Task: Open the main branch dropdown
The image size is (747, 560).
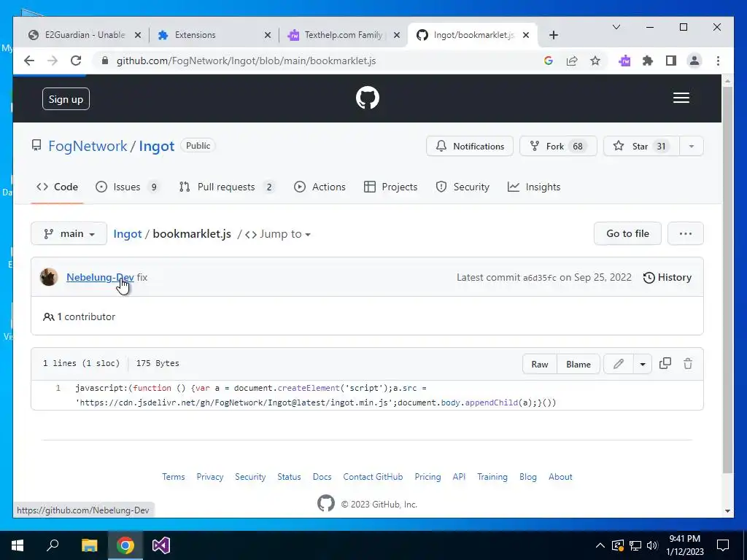Action: 69,233
